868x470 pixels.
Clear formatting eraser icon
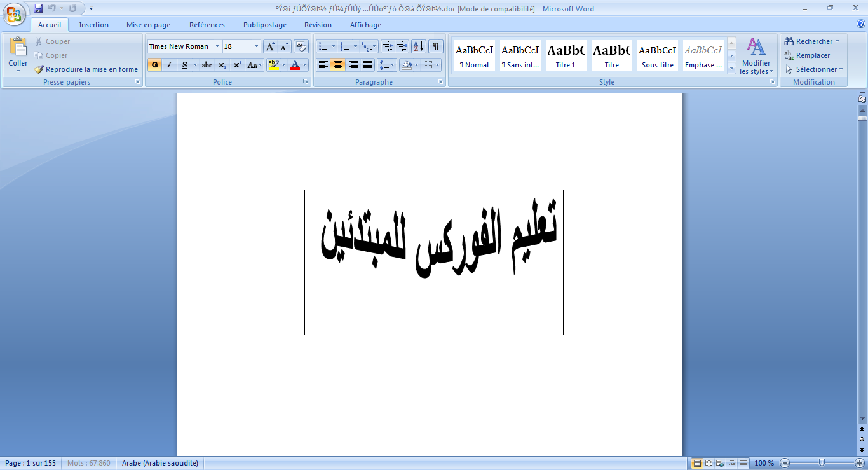coord(302,46)
